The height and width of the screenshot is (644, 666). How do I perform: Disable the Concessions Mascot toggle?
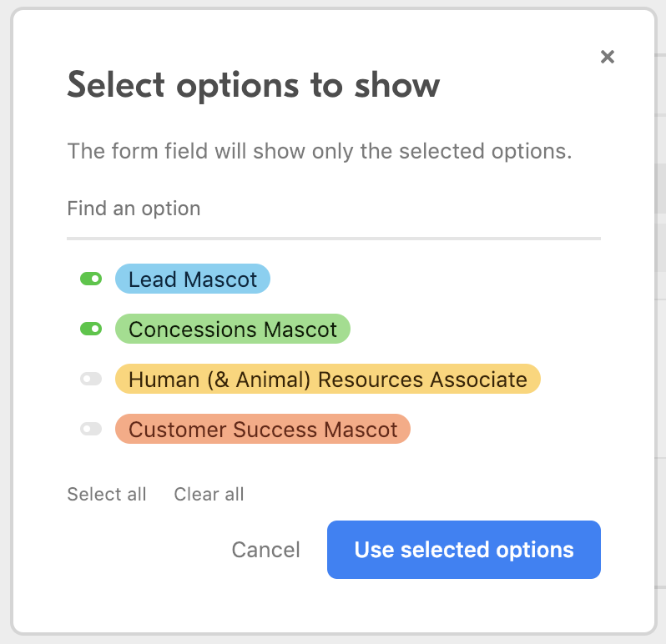[x=91, y=329]
